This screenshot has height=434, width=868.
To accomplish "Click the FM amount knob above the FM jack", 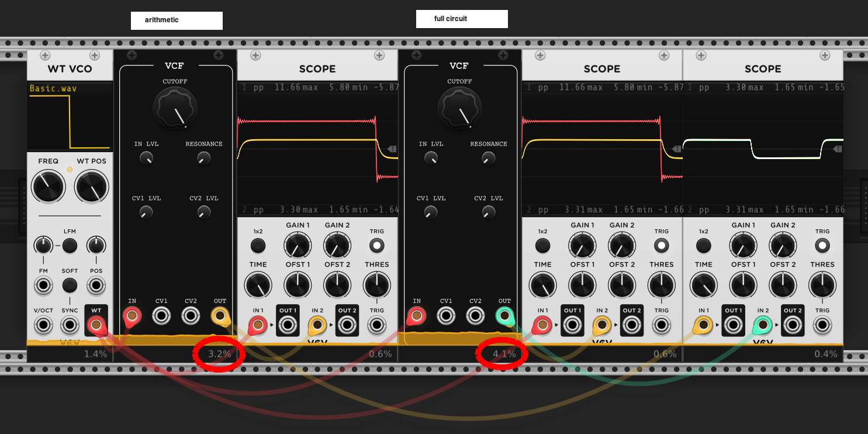I will point(43,246).
